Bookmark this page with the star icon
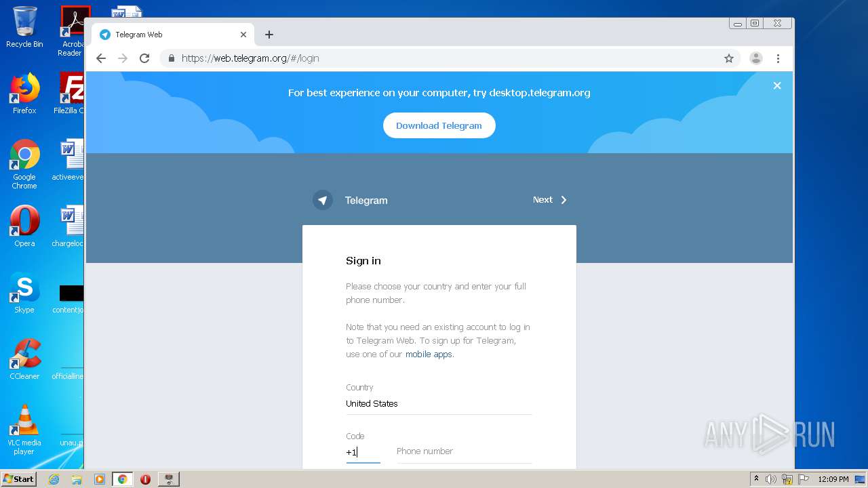 [x=729, y=58]
